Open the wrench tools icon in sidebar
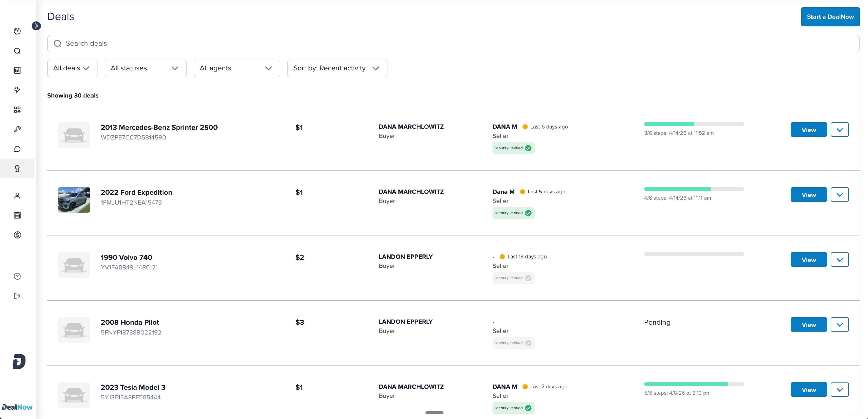868x419 pixels. tap(17, 129)
